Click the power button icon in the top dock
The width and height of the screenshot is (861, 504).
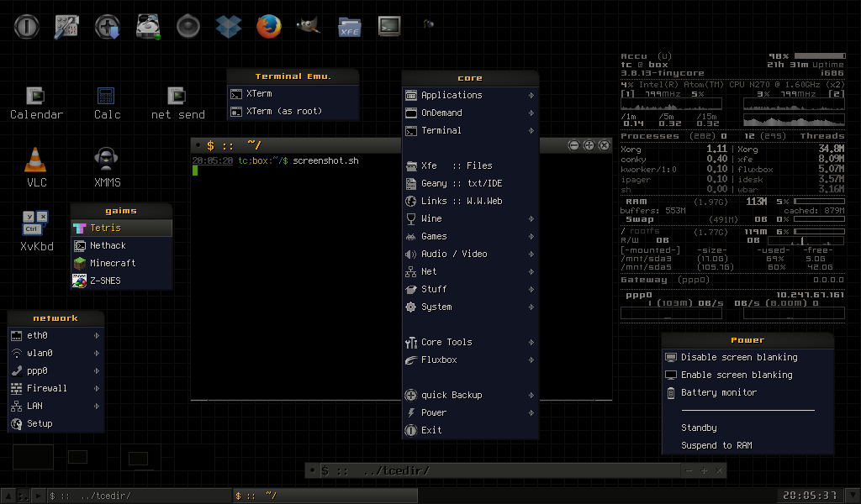(x=27, y=27)
